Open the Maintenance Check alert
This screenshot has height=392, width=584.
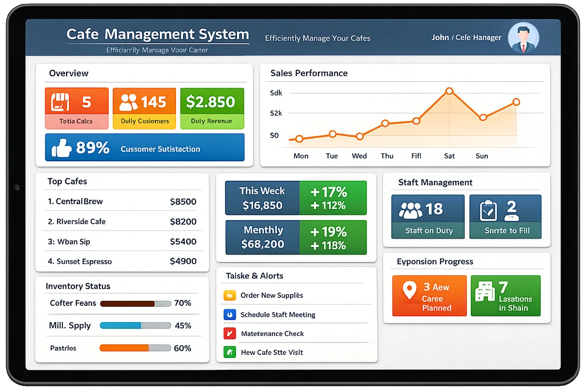(295, 333)
